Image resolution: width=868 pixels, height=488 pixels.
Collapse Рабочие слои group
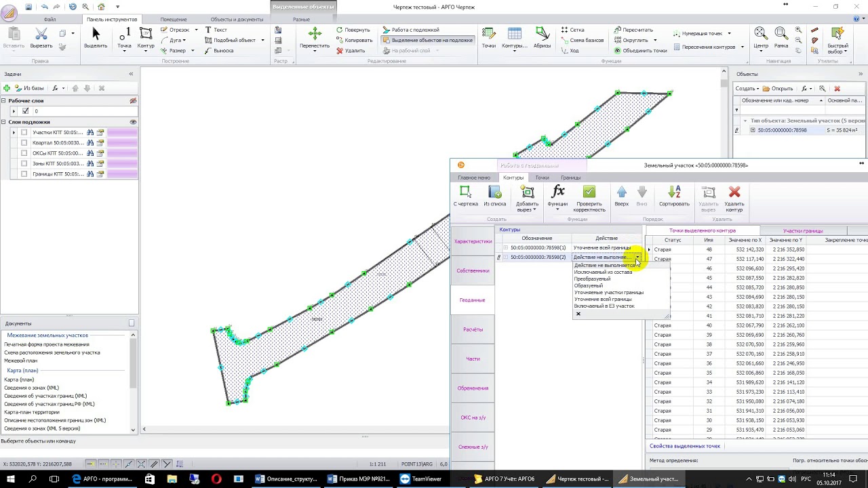(3, 101)
